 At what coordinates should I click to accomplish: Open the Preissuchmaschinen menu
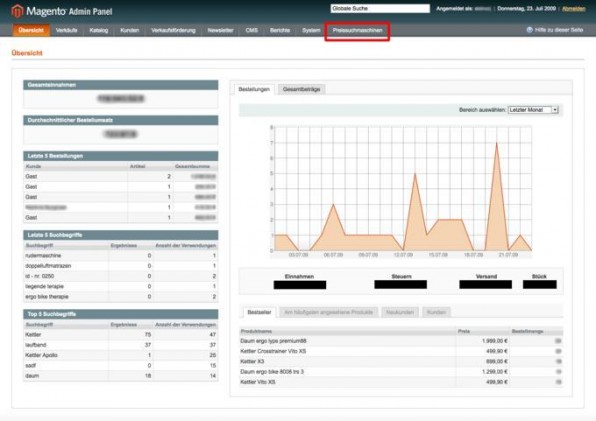[358, 30]
